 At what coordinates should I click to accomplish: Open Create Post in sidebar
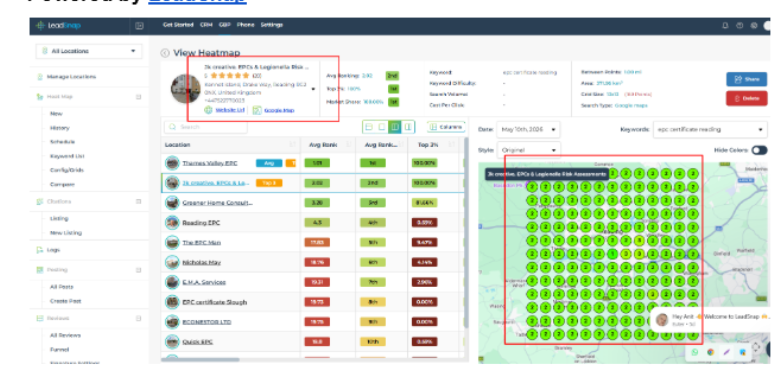point(65,301)
